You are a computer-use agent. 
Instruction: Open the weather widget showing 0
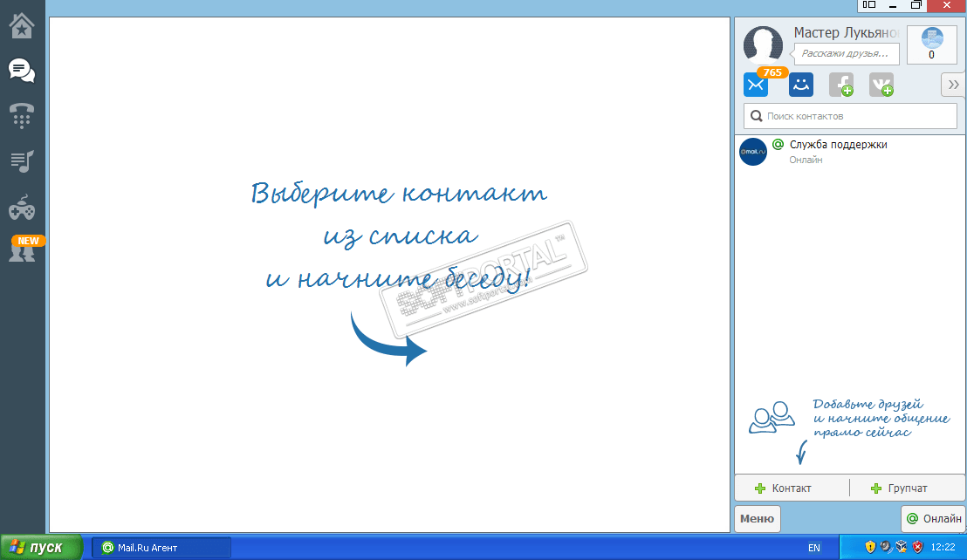coord(932,44)
